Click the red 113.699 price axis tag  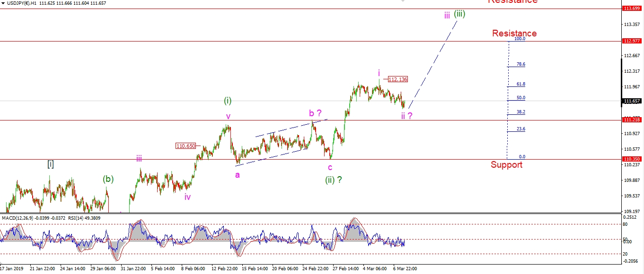tap(632, 9)
